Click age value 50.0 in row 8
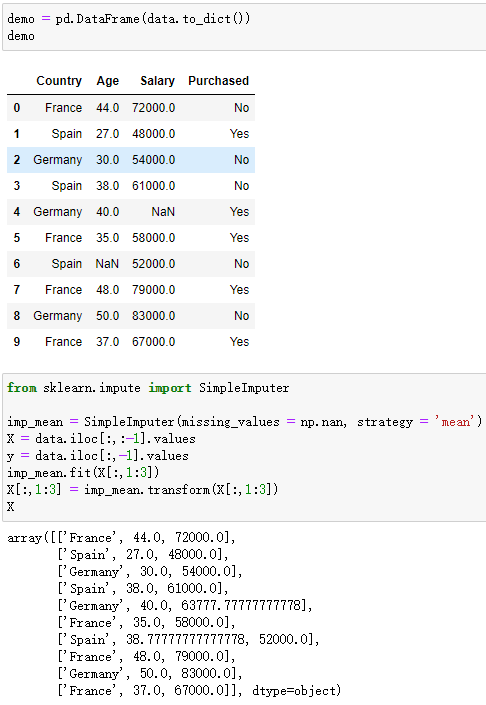Screen dimensions: 486x705 tap(107, 316)
